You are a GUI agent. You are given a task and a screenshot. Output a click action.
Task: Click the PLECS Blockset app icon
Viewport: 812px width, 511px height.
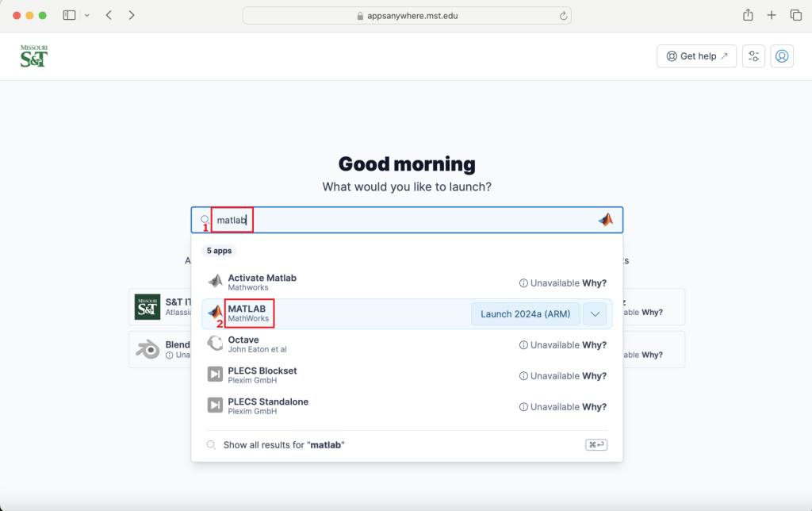pyautogui.click(x=216, y=375)
